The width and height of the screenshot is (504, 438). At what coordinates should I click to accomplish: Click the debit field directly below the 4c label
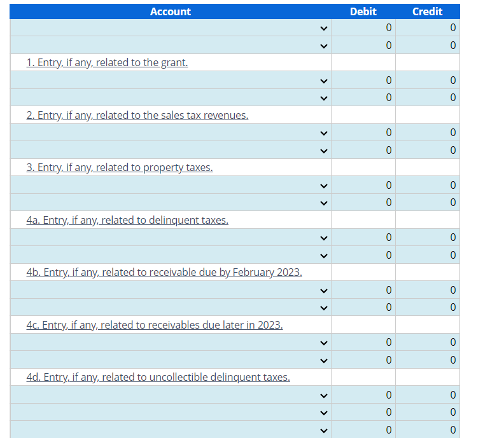tap(363, 342)
